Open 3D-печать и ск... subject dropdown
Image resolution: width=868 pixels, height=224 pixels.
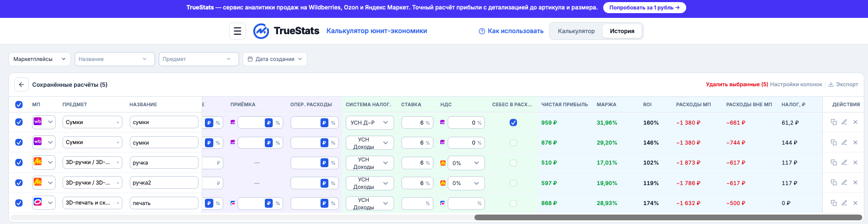(92, 203)
